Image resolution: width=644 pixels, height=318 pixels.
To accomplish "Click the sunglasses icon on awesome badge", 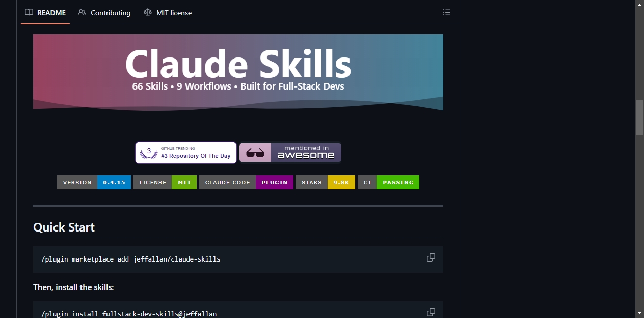I will (x=255, y=153).
